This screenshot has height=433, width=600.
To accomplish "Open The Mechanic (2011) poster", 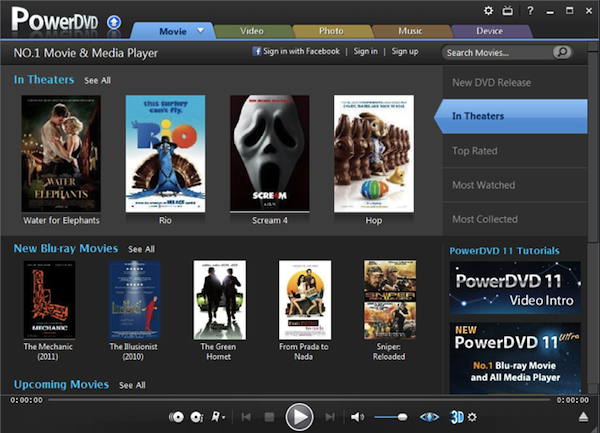I will 49,300.
